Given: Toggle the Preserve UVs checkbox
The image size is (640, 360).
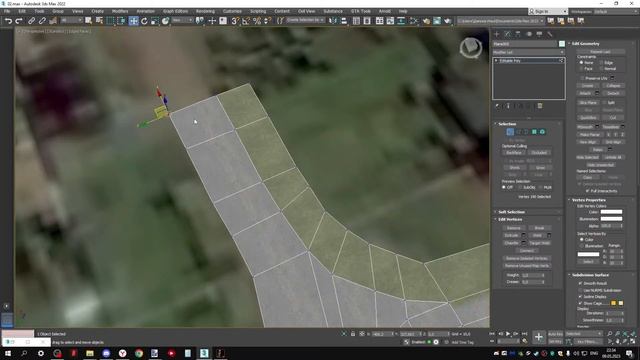Looking at the screenshot, I should coord(582,78).
